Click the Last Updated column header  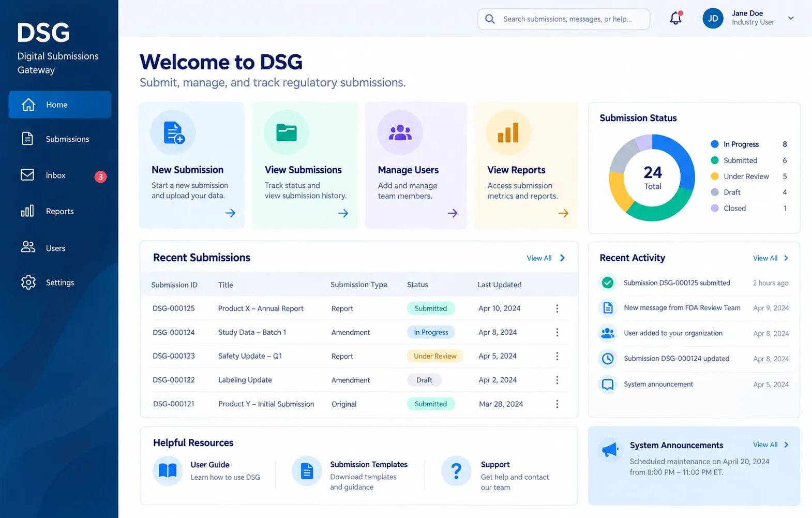499,285
